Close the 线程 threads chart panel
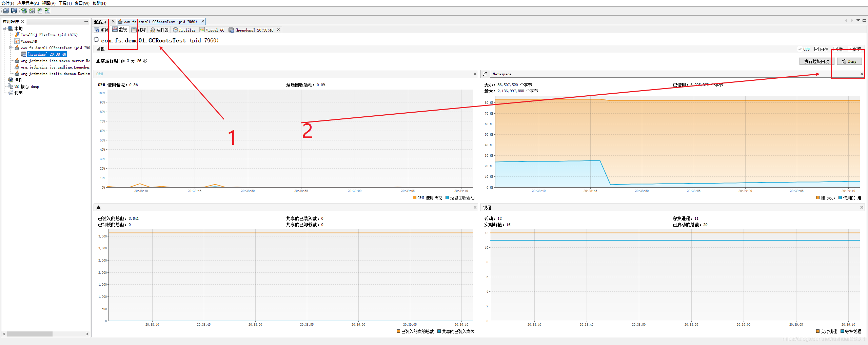This screenshot has width=868, height=345. (x=862, y=208)
